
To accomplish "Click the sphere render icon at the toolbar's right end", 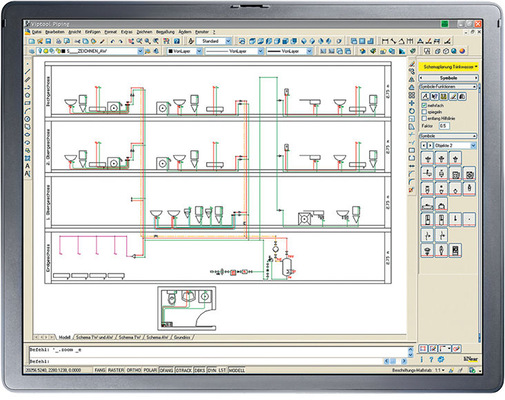I will tap(462, 51).
